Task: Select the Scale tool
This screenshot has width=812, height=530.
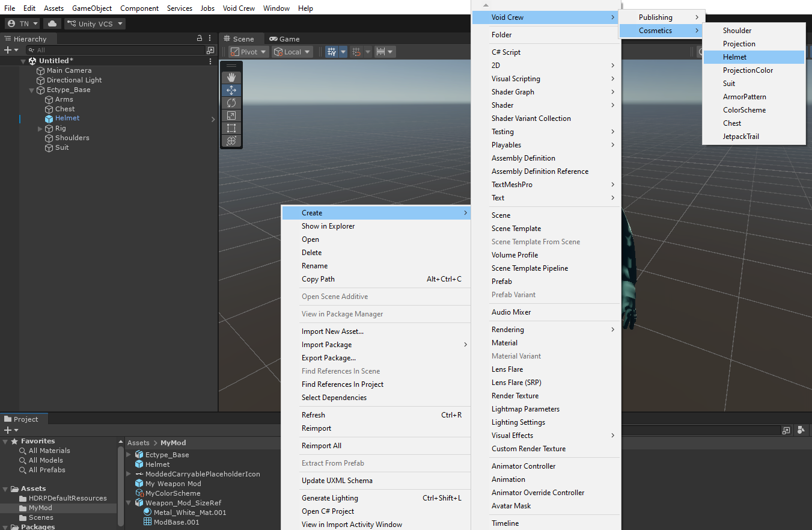Action: pos(231,116)
